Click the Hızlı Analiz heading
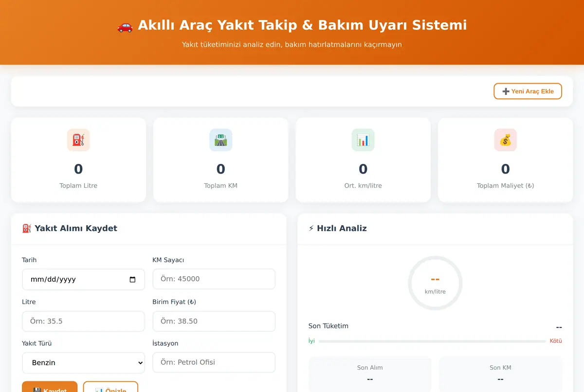The image size is (584, 392). click(x=338, y=228)
